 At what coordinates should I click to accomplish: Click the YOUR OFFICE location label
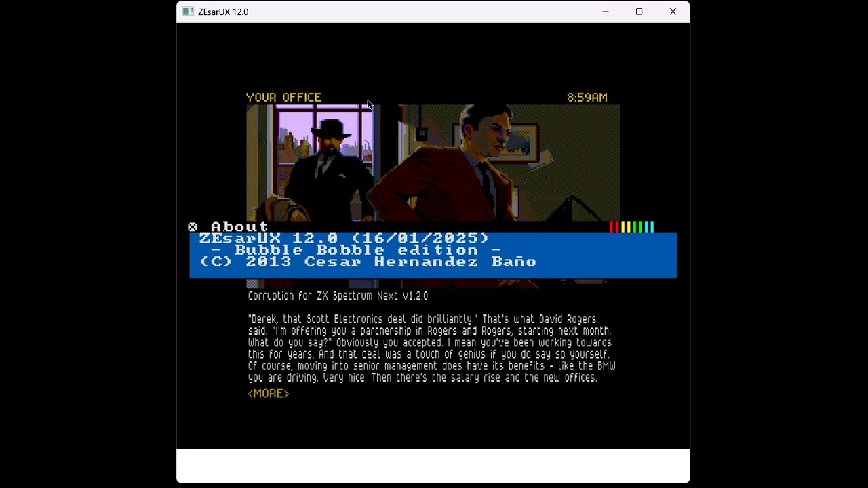[283, 98]
